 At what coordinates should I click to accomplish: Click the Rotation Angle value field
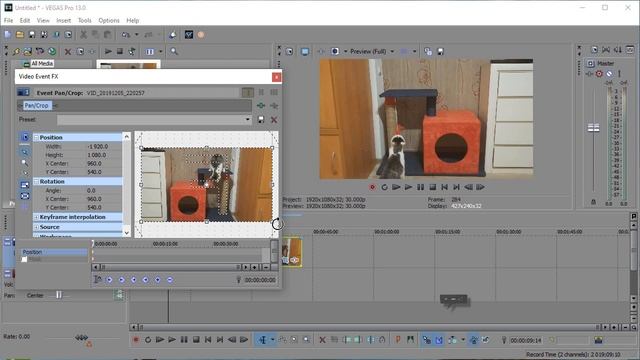pyautogui.click(x=98, y=190)
